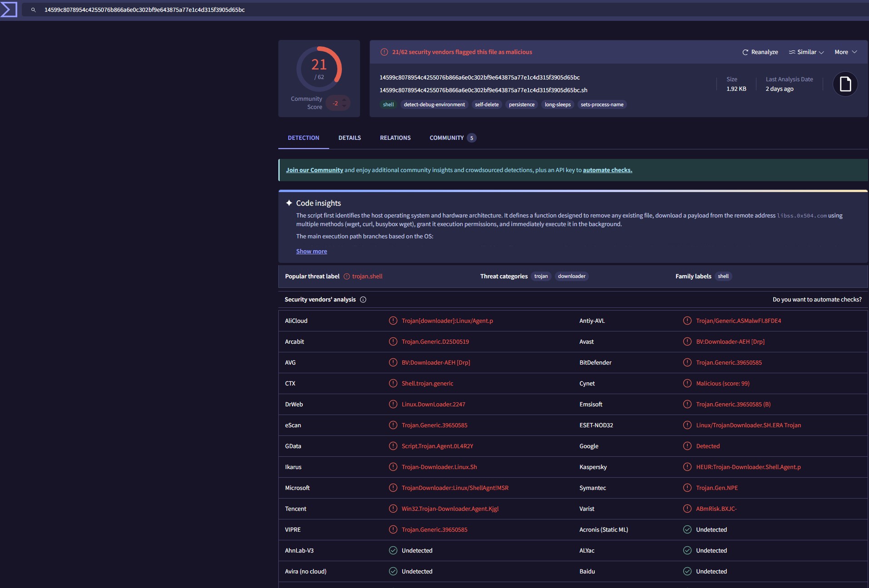Click the shell file tag
The image size is (869, 588).
click(x=388, y=105)
